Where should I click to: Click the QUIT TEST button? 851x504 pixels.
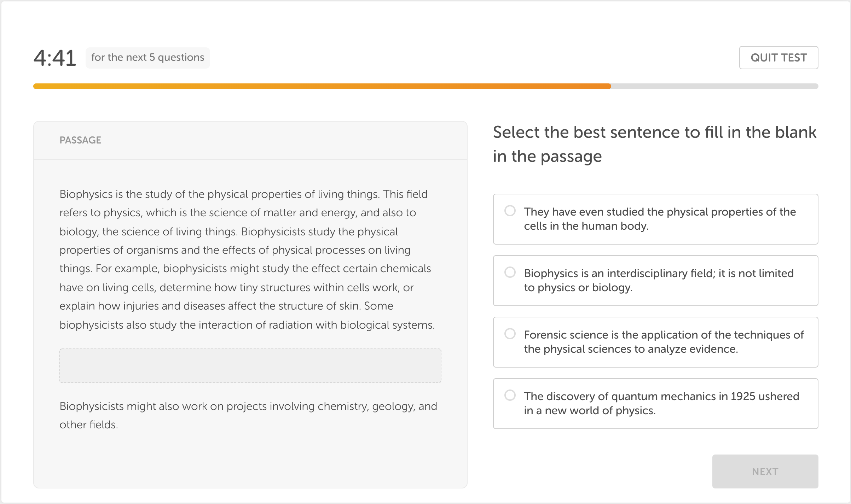coord(778,58)
